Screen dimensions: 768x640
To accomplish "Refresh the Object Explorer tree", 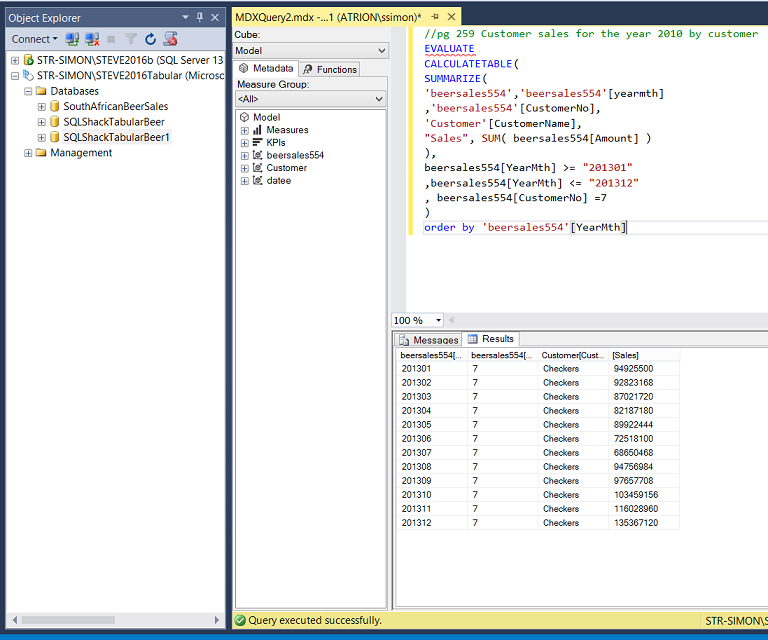I will 150,39.
